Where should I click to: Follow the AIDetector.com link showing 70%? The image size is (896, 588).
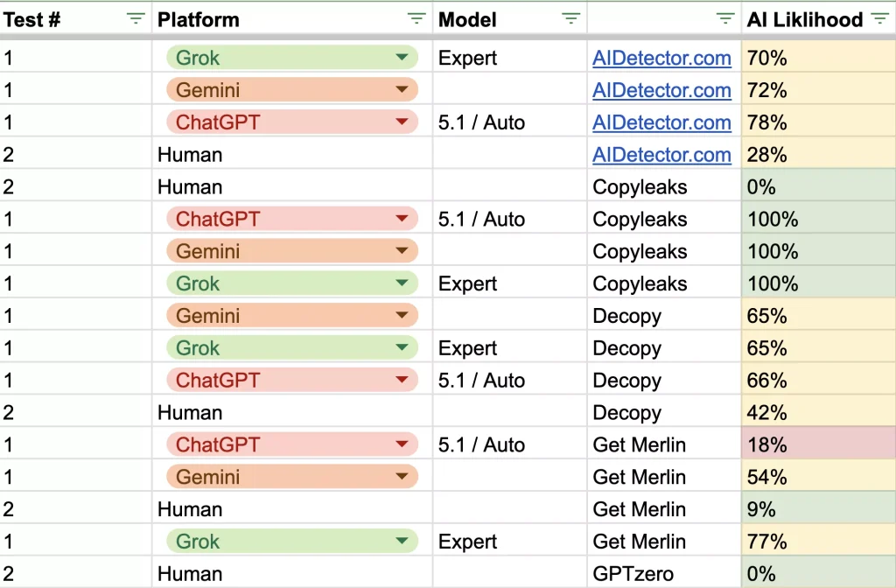coord(661,58)
